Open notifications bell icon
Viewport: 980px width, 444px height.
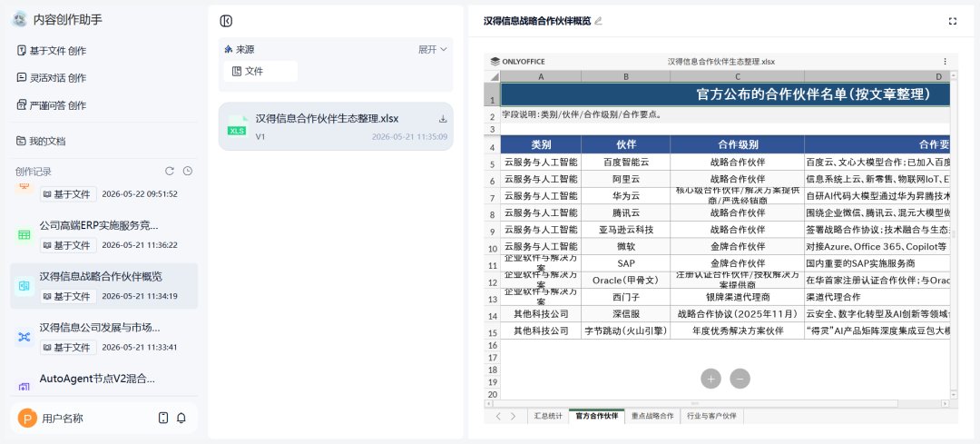[x=181, y=419]
